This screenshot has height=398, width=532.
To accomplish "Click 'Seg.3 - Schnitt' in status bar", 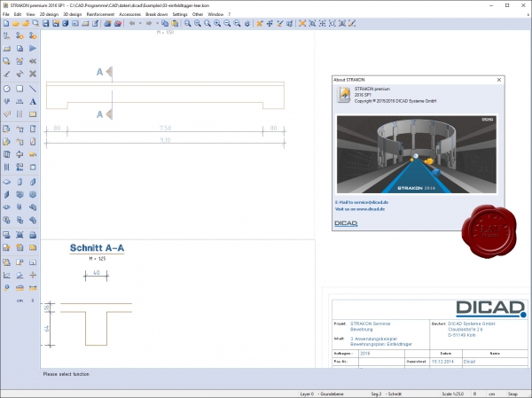I will (386, 394).
